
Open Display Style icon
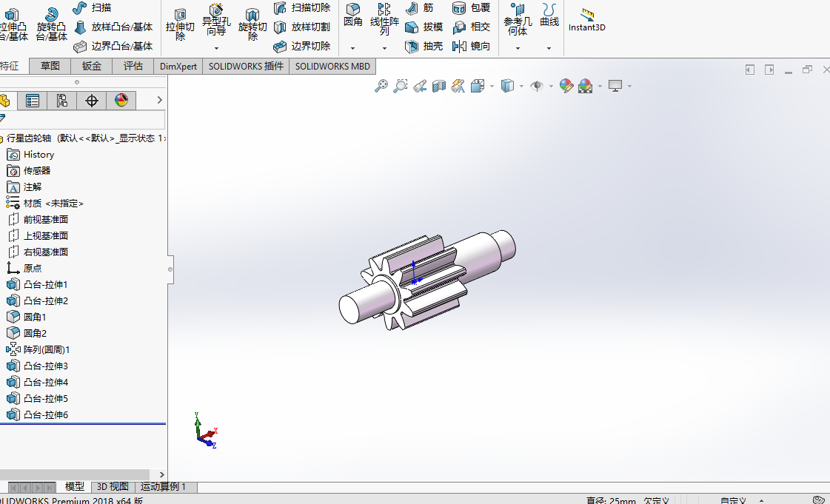coord(507,86)
